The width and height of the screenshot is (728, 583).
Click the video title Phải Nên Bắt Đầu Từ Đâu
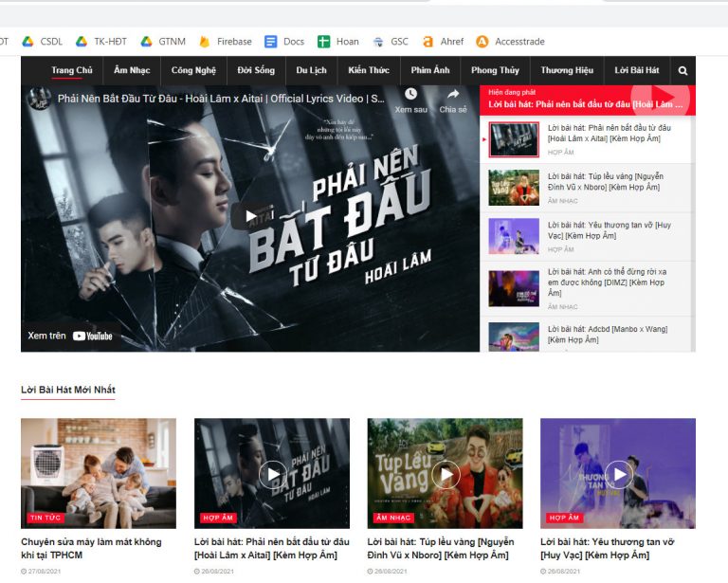click(x=221, y=99)
